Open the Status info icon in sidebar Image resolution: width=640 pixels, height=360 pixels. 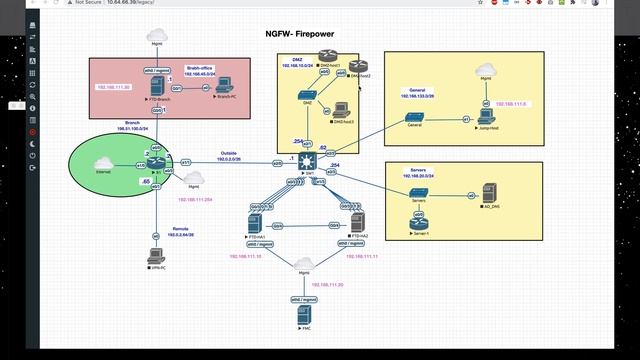32,108
